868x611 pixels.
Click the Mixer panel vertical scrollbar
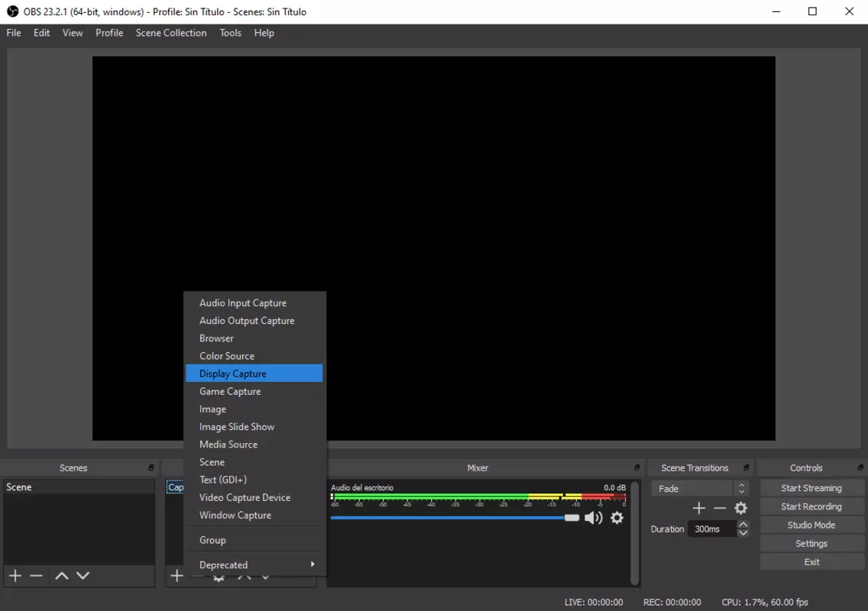635,532
